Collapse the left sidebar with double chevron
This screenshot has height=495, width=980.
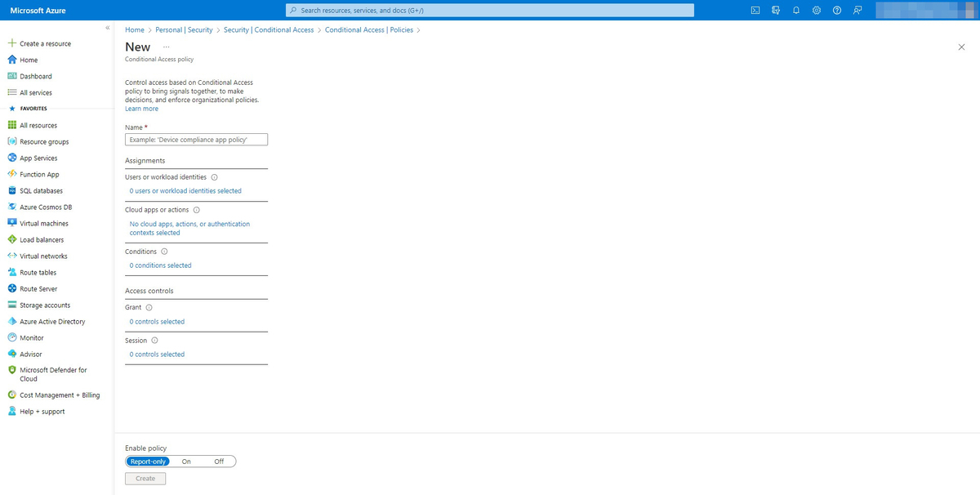108,29
